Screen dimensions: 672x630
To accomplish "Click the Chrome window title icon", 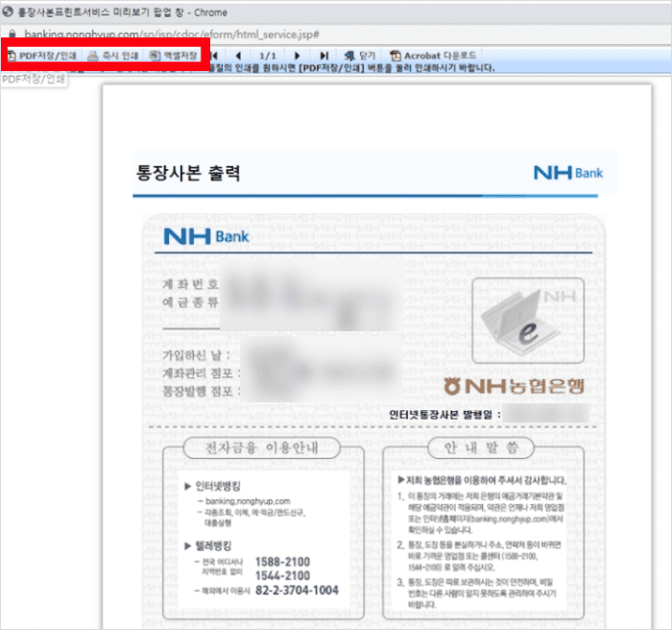I will click(8, 12).
